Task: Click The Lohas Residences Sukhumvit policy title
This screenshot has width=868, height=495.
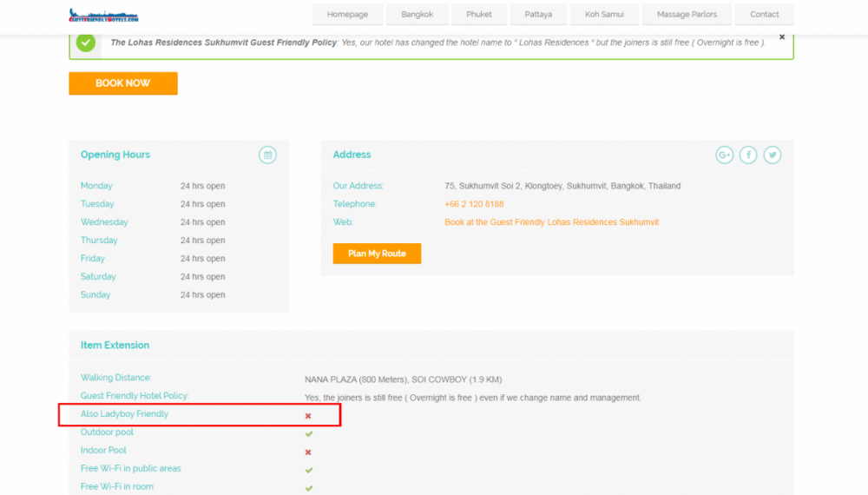Action: click(x=224, y=43)
